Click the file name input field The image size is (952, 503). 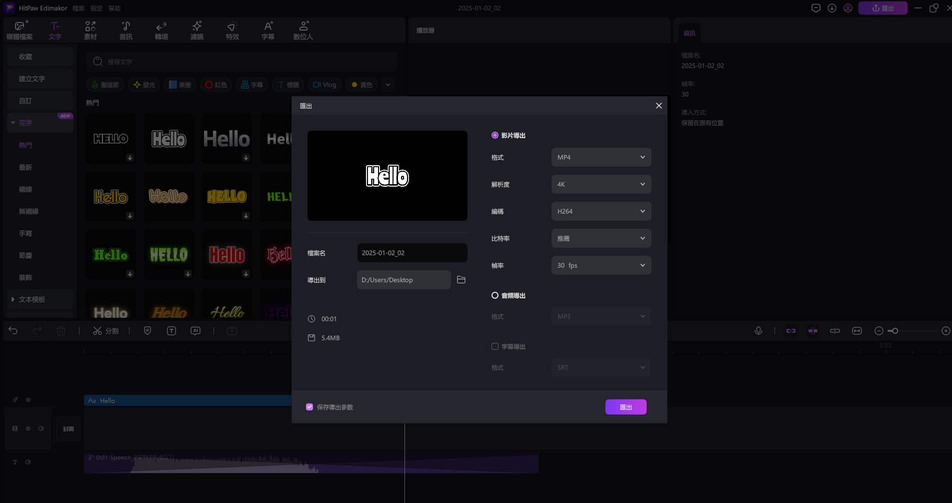click(x=411, y=253)
